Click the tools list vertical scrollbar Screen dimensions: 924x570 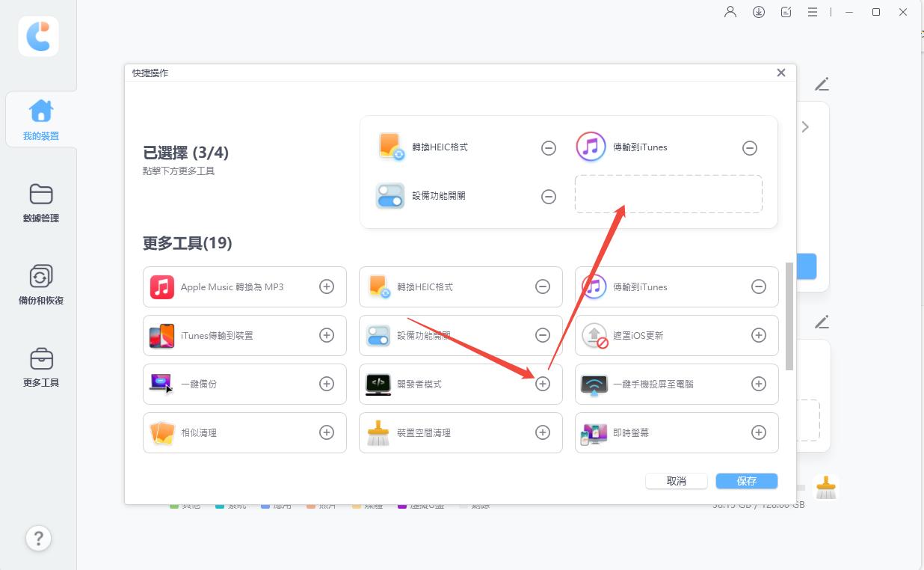(x=789, y=316)
